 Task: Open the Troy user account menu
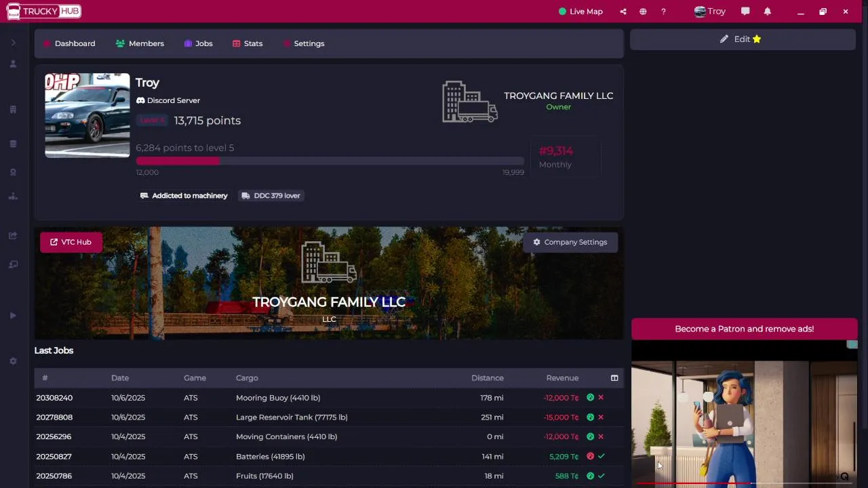(x=710, y=12)
